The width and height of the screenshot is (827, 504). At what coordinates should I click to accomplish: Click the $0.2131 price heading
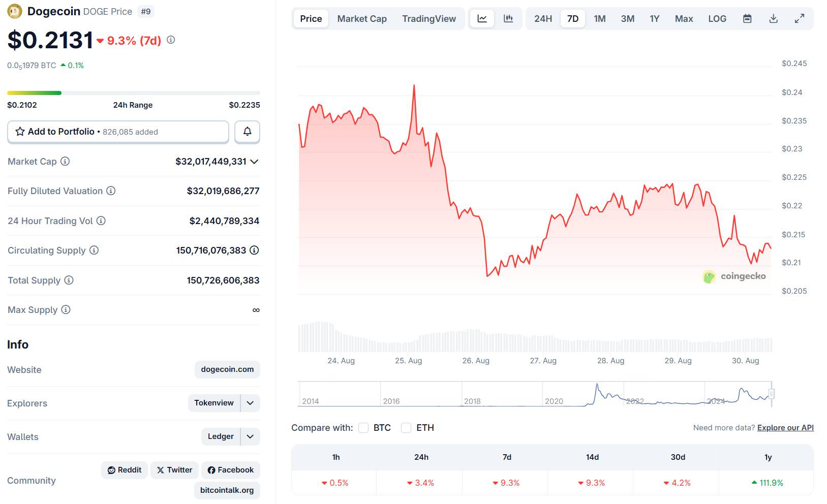tap(50, 40)
